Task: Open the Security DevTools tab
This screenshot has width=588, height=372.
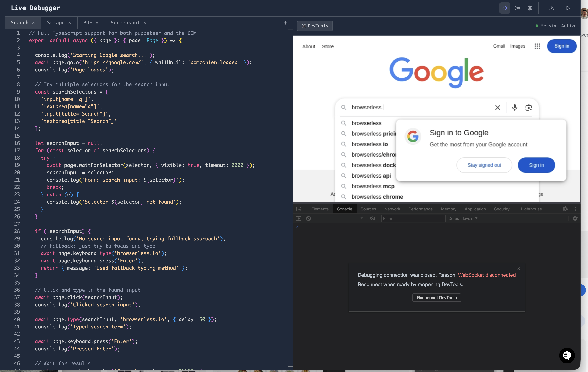Action: click(x=501, y=209)
